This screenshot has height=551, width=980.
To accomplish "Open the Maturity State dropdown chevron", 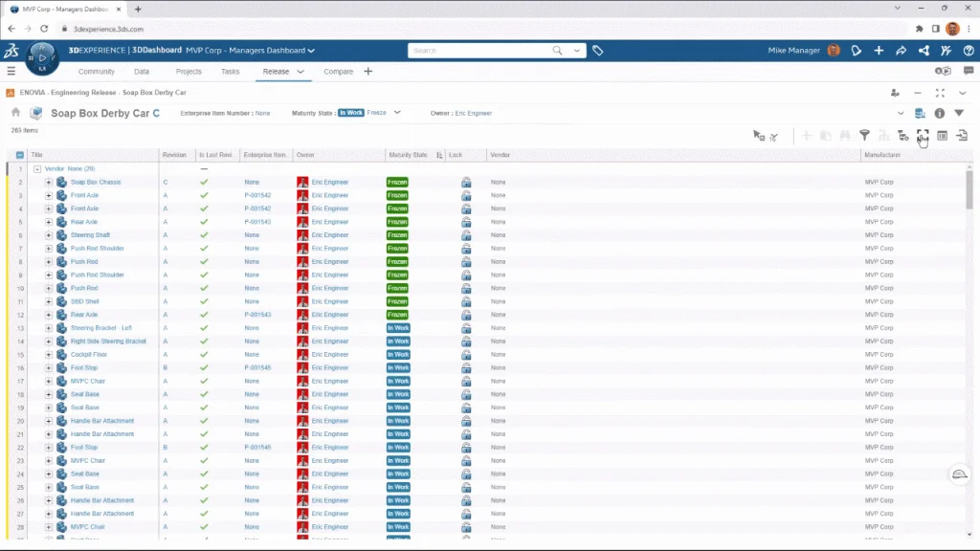I will tap(397, 113).
